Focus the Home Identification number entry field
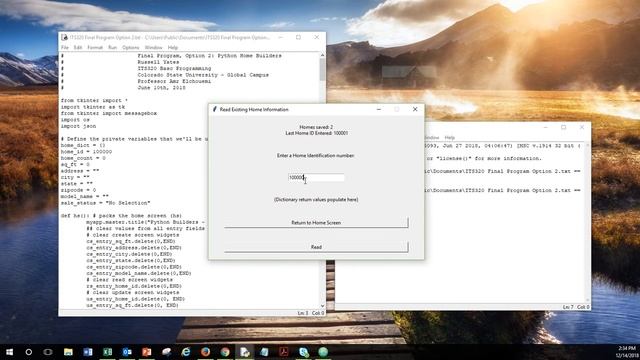Screen dimensions: 640x360 pyautogui.click(x=316, y=177)
